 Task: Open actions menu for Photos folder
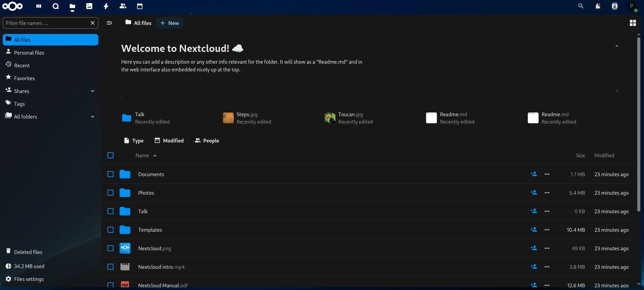(x=547, y=193)
